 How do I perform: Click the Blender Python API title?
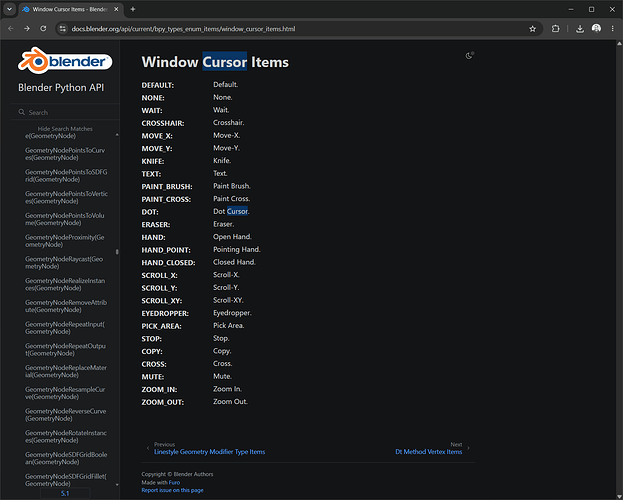61,87
